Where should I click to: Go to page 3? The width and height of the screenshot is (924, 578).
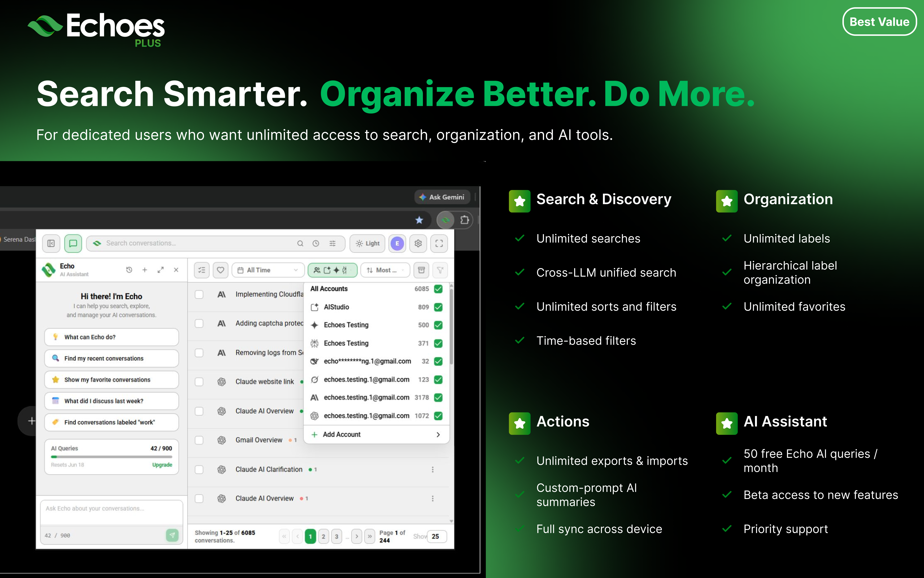coord(336,536)
